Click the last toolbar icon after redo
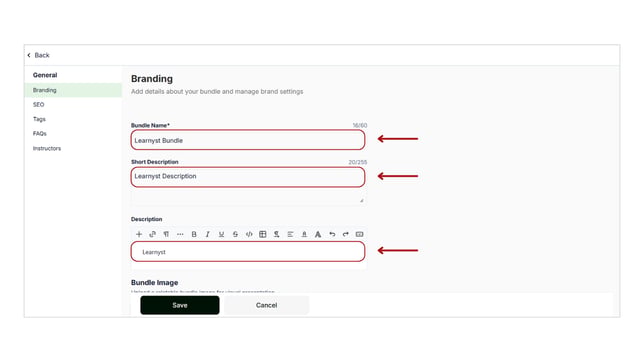This screenshot has width=644, height=362. point(359,234)
